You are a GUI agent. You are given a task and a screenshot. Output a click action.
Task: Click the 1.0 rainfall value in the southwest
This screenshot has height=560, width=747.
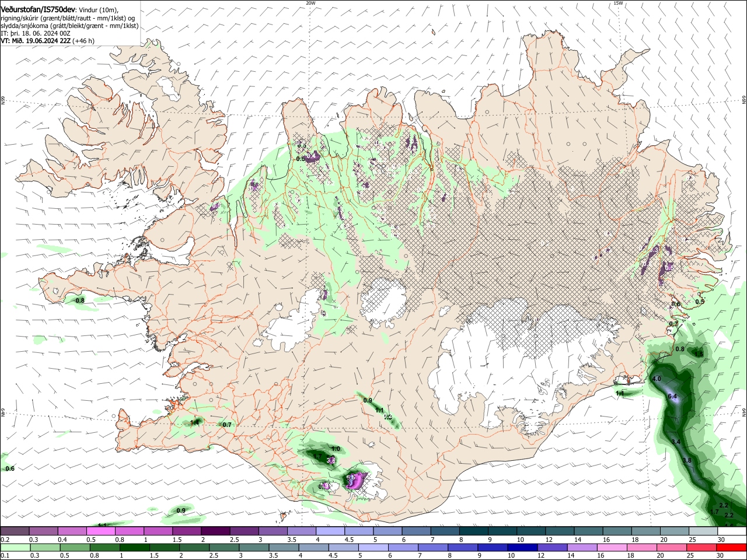tap(336, 449)
